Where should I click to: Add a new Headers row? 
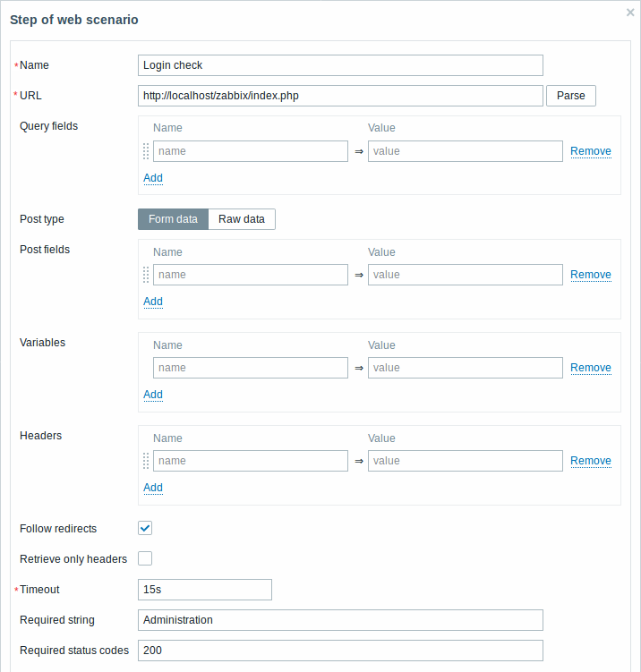click(x=153, y=488)
